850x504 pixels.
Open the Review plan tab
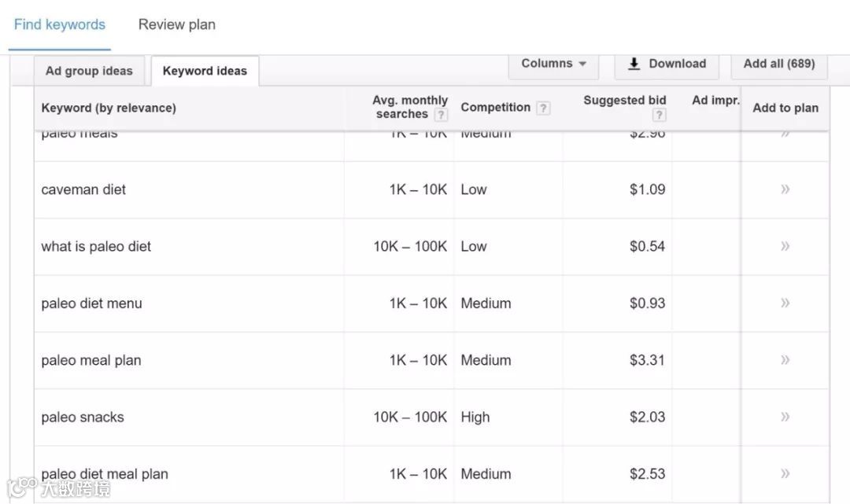176,24
